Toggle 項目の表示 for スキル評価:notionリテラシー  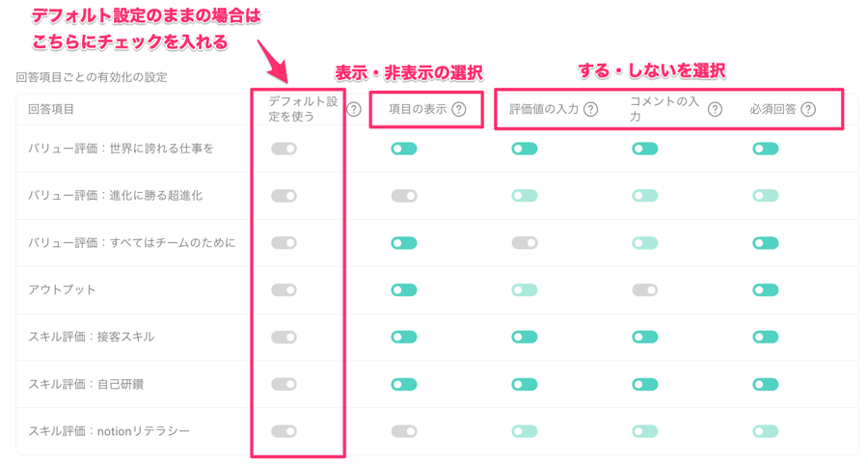click(404, 431)
